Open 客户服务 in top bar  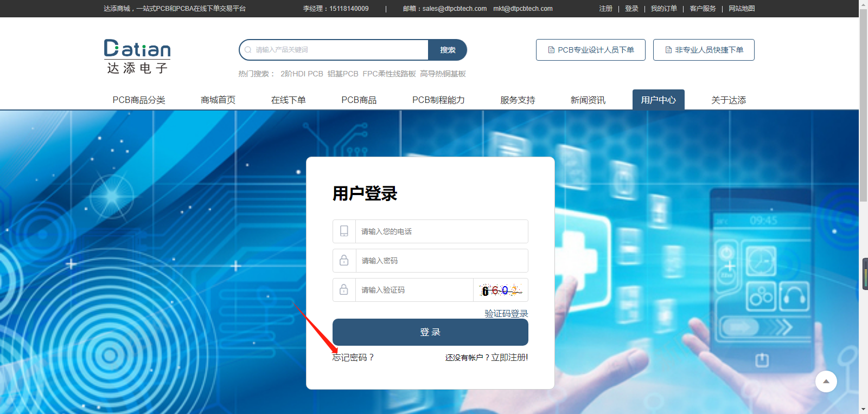703,9
